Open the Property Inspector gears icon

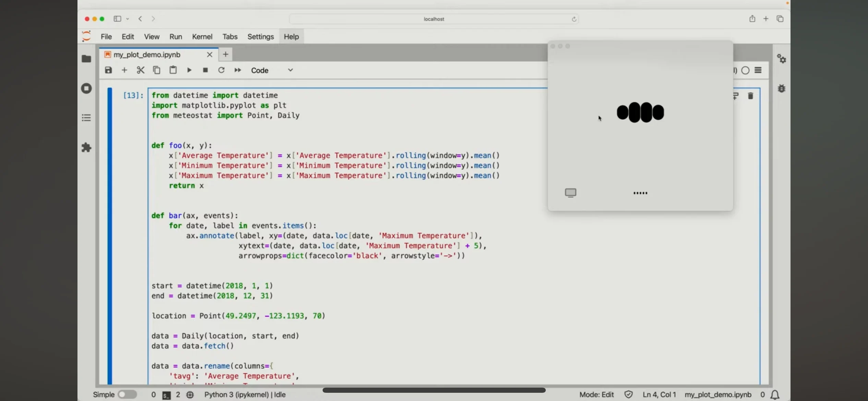(782, 59)
